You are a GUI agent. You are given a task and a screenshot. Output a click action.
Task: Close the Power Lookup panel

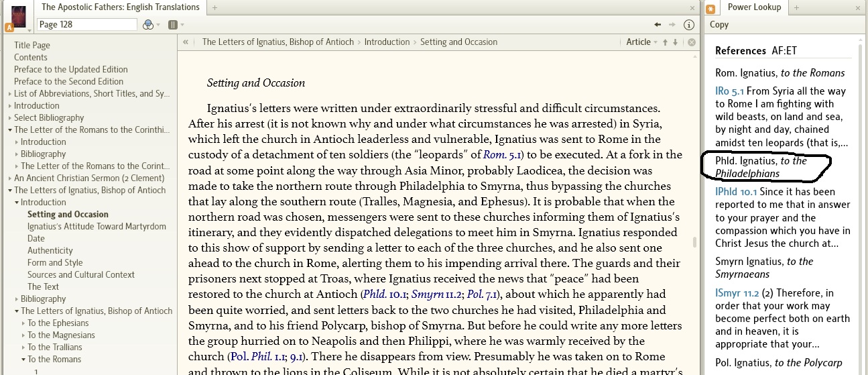click(859, 8)
